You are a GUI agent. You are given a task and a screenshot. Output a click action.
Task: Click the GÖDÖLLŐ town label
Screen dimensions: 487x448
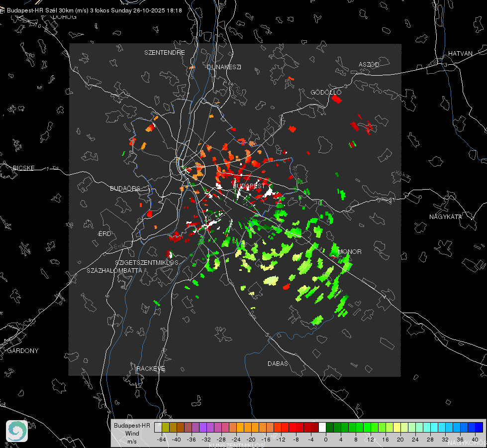(326, 92)
